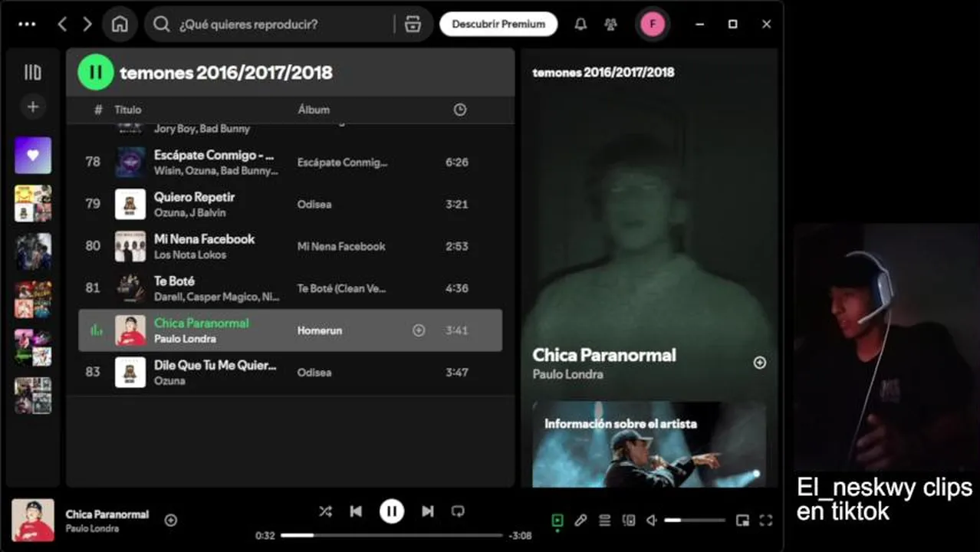The image size is (980, 552).
Task: Sort by the duration clock icon
Action: point(459,110)
